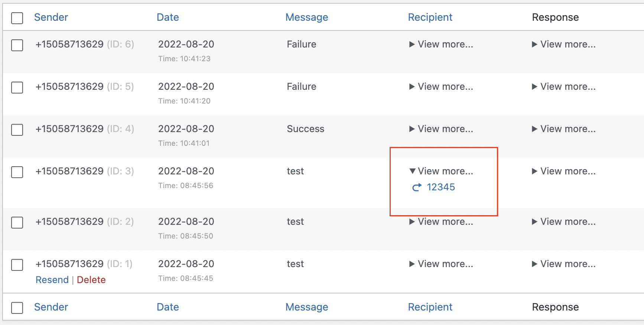The height and width of the screenshot is (325, 644).
Task: Click the resend arrow icon beside 12345
Action: click(417, 187)
